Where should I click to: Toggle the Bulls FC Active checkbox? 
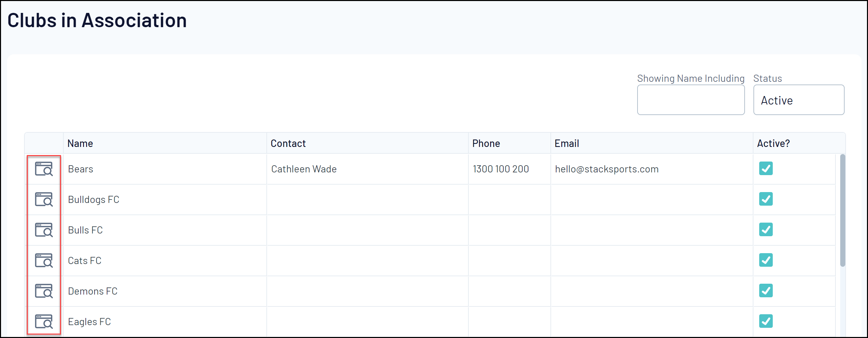coord(766,229)
